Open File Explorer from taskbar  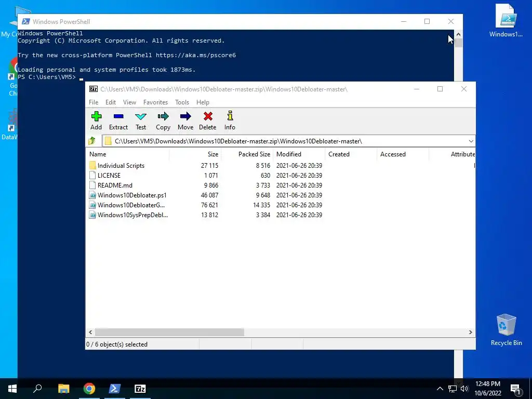pos(63,389)
